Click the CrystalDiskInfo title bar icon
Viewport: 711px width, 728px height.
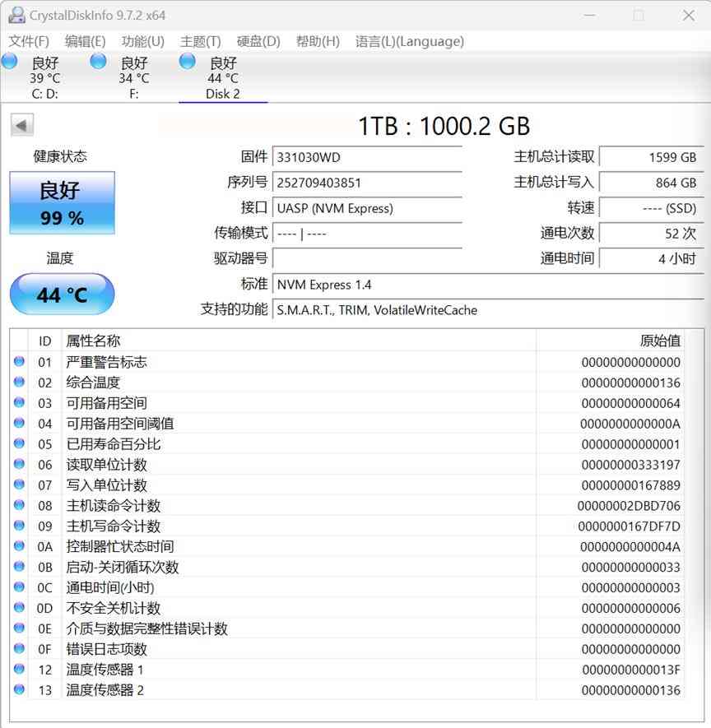tap(16, 15)
